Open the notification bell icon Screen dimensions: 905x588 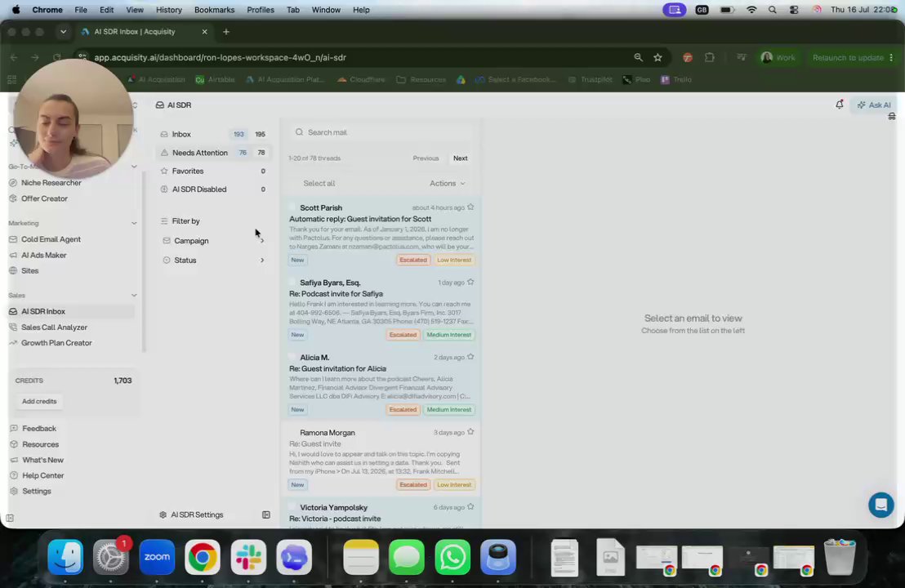pyautogui.click(x=839, y=105)
